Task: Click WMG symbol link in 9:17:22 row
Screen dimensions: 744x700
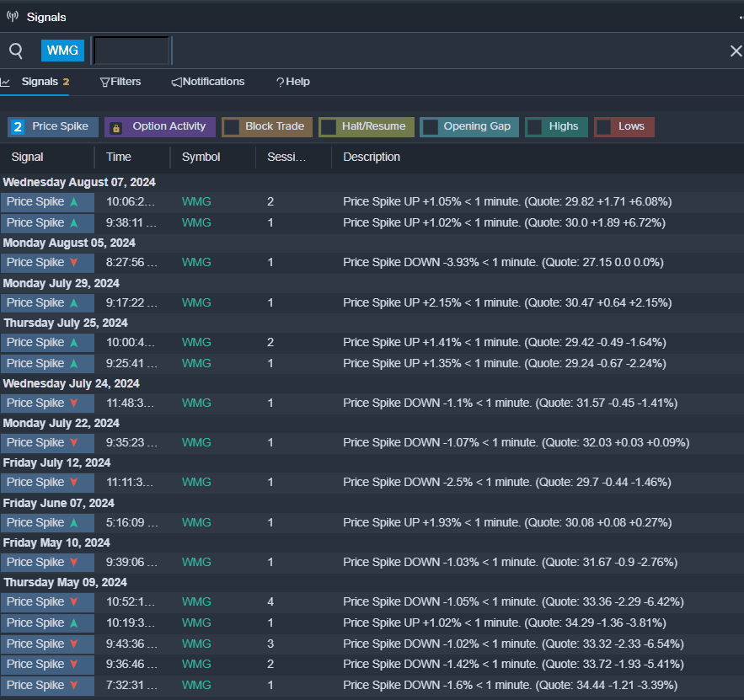Action: coord(196,302)
